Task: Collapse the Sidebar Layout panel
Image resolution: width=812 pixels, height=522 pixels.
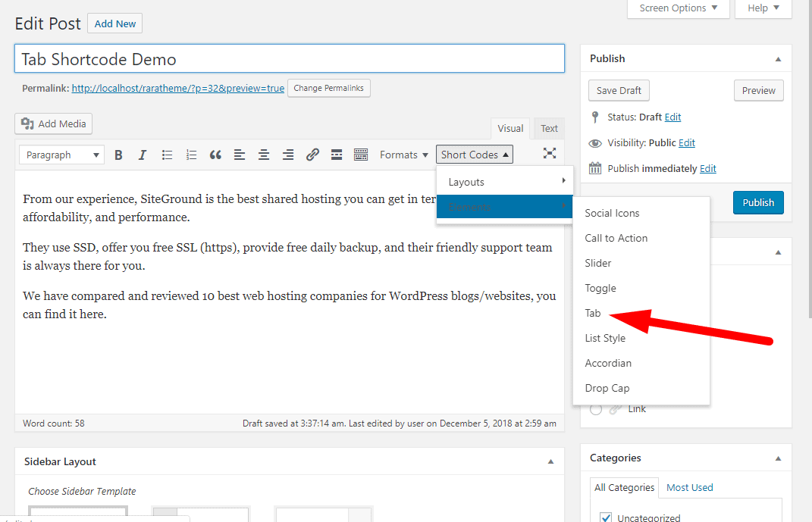Action: pyautogui.click(x=550, y=461)
